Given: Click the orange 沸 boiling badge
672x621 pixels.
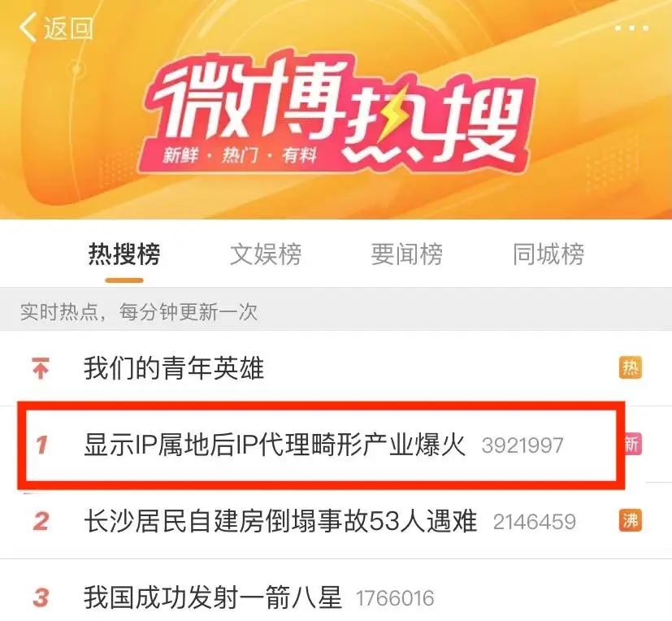Looking at the screenshot, I should click(631, 521).
